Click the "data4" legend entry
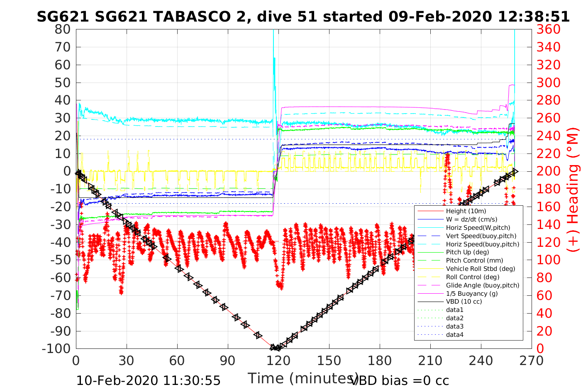Image resolution: width=588 pixels, height=392 pixels. pos(454,335)
